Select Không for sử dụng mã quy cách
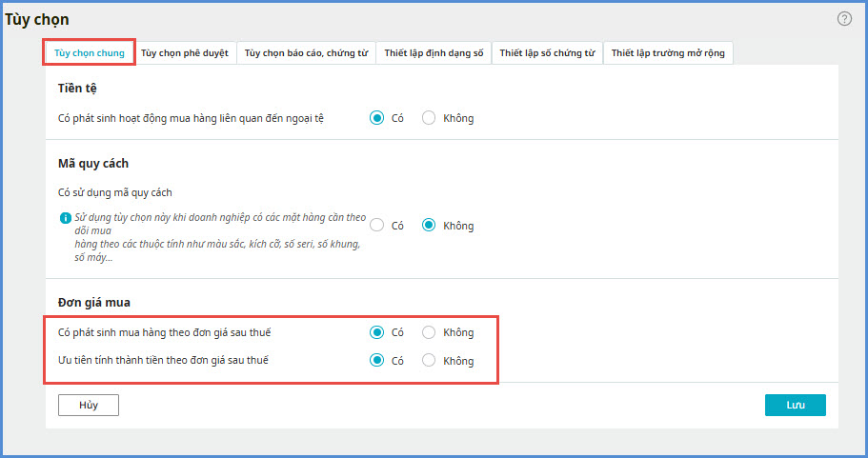Viewport: 868px width, 458px height. [x=429, y=225]
